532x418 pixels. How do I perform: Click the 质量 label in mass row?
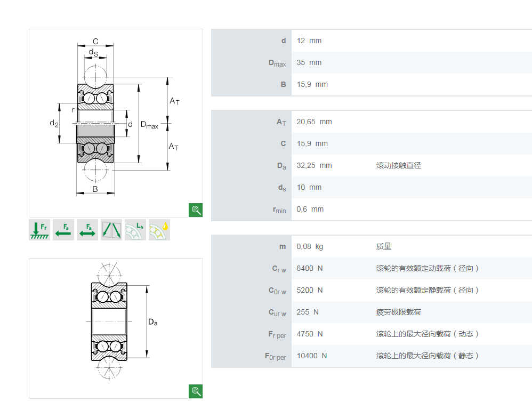tap(384, 246)
